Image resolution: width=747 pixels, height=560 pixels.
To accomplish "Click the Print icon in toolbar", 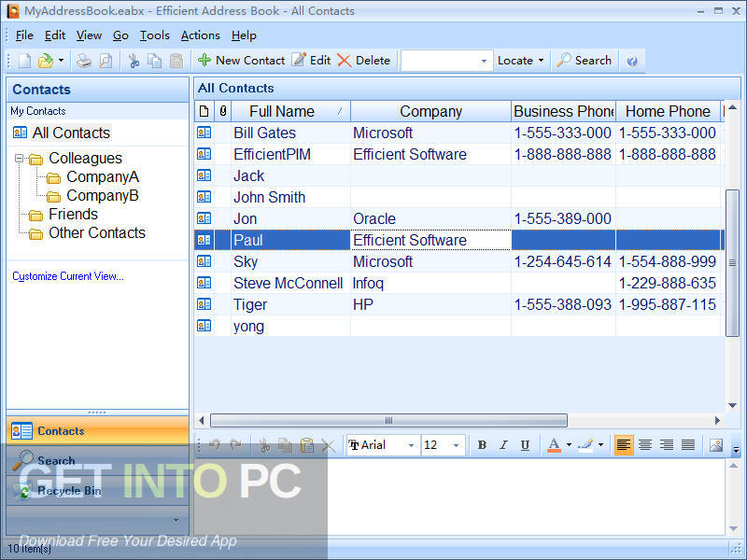I will pyautogui.click(x=84, y=61).
